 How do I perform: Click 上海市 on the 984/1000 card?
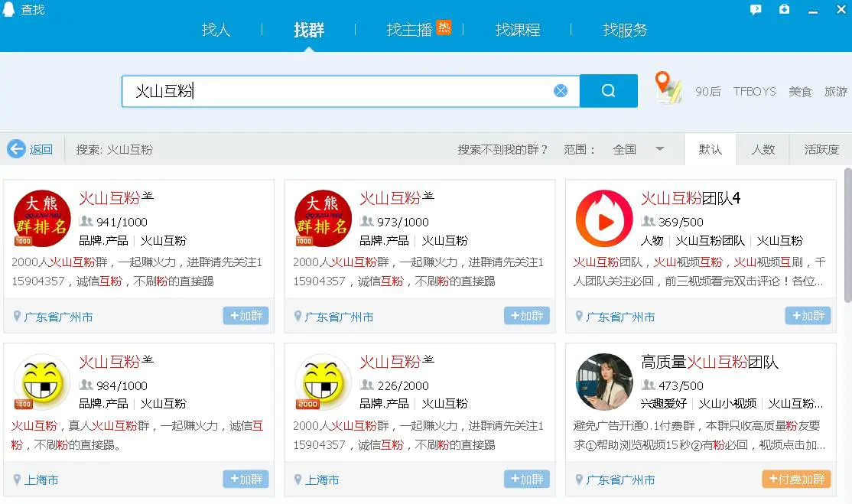tap(41, 480)
